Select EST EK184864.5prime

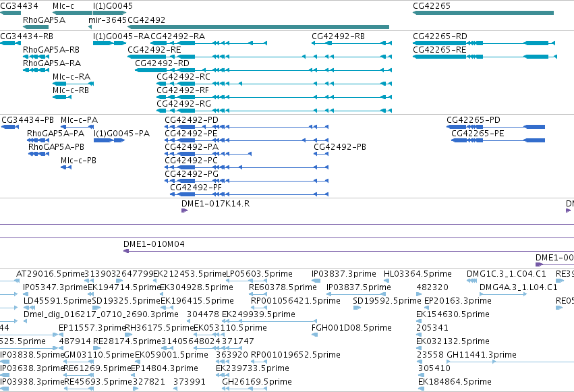click(x=421, y=389)
